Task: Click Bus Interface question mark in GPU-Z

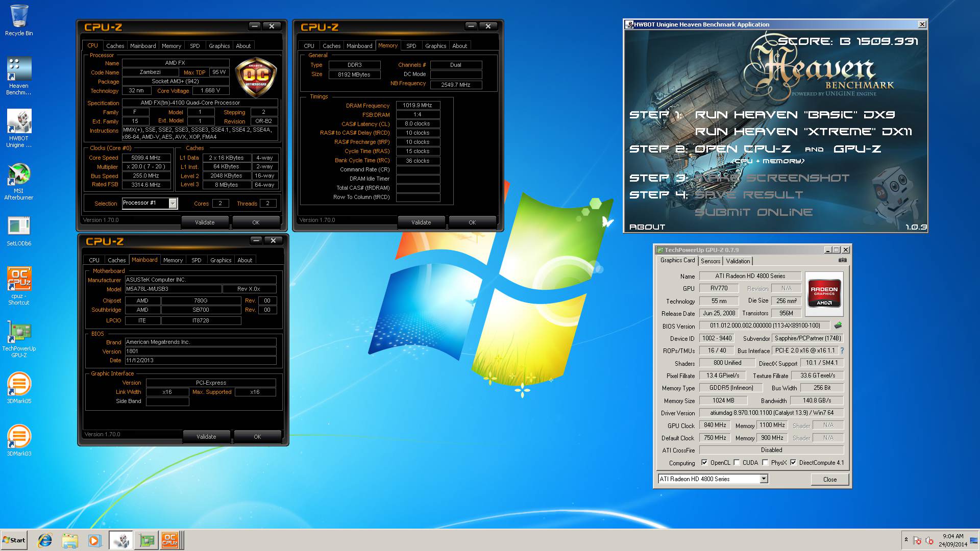Action: [842, 350]
